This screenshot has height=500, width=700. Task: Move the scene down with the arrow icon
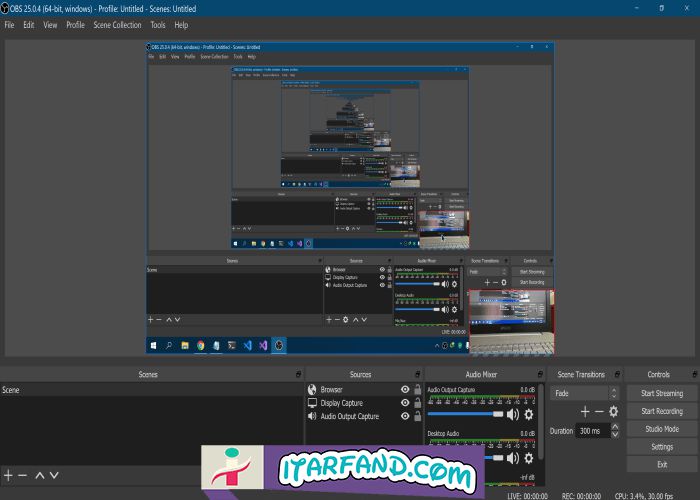point(55,475)
